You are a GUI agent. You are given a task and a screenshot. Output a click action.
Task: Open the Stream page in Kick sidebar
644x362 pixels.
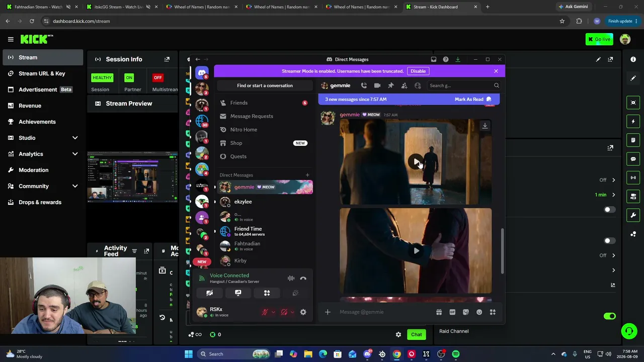[x=42, y=57]
